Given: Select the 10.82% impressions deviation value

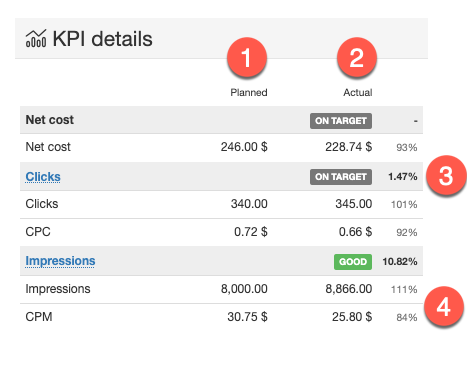Looking at the screenshot, I should click(400, 262).
